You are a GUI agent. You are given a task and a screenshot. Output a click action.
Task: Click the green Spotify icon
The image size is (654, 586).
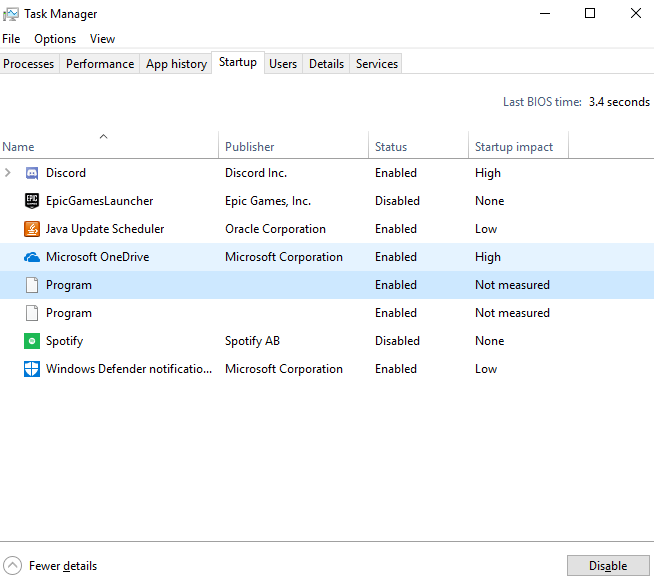tap(32, 341)
